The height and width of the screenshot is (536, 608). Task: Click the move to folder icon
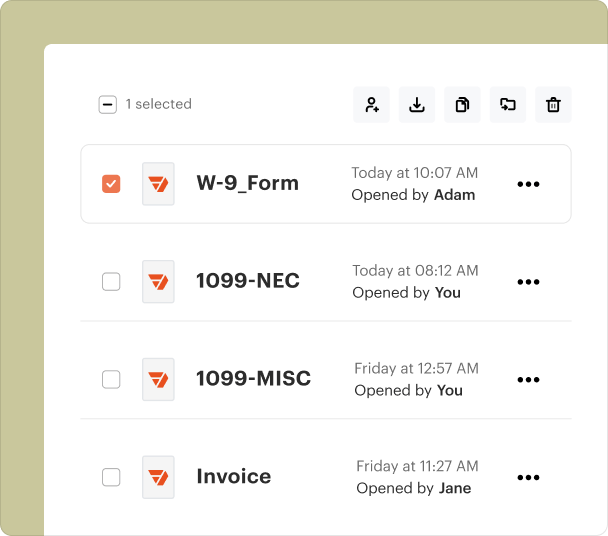click(508, 105)
